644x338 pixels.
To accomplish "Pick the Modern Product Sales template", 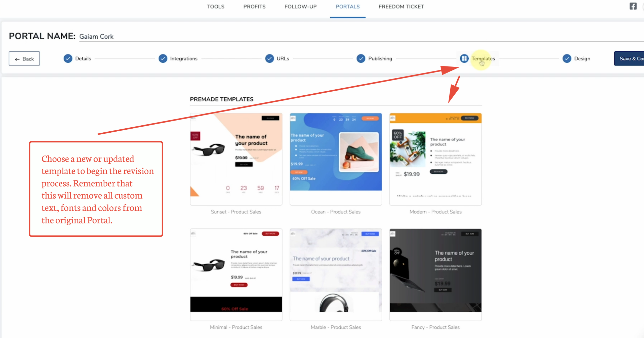I will pos(435,159).
